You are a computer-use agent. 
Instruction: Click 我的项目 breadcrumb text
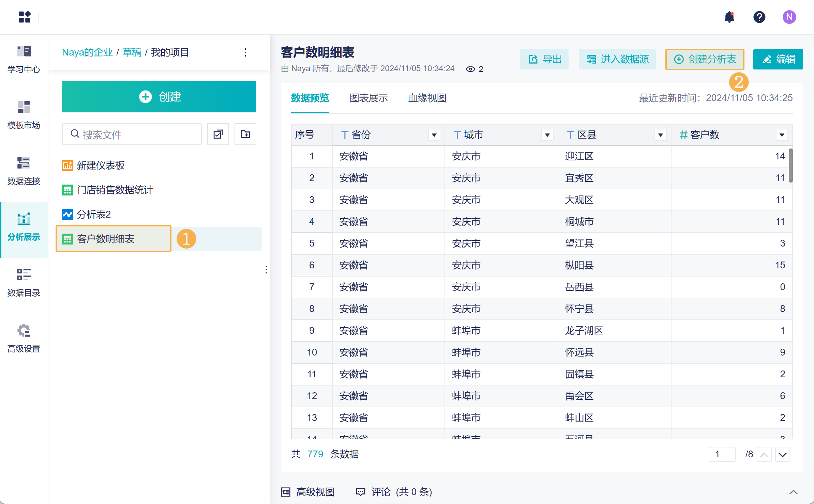tap(170, 52)
